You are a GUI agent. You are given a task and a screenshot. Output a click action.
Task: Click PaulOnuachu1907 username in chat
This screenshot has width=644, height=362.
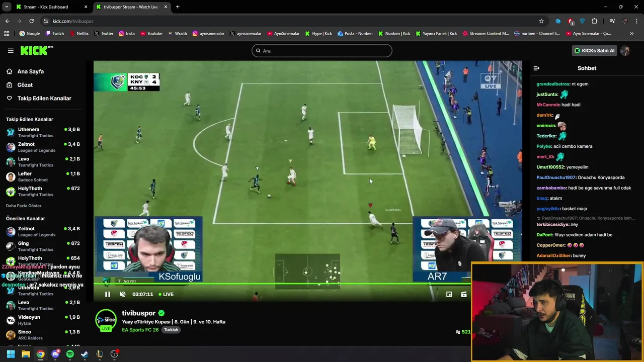pyautogui.click(x=555, y=177)
